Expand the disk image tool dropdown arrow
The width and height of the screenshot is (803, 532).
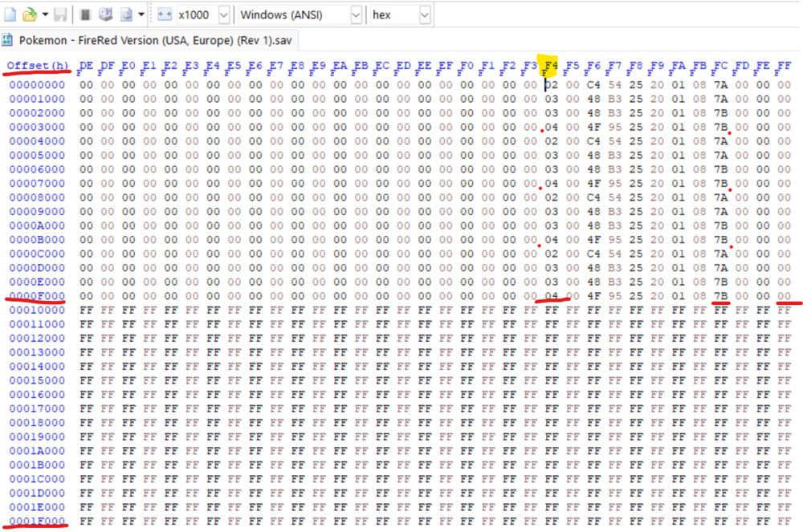(x=141, y=14)
